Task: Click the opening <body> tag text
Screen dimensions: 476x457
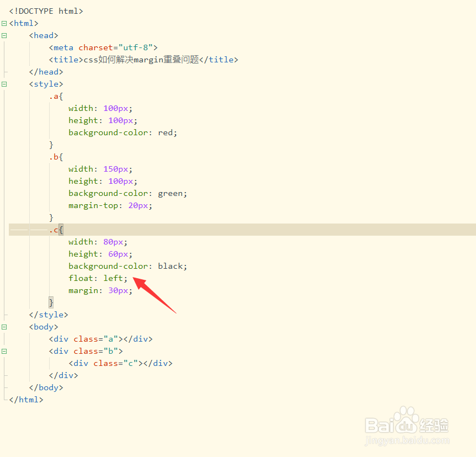Action: coord(44,327)
